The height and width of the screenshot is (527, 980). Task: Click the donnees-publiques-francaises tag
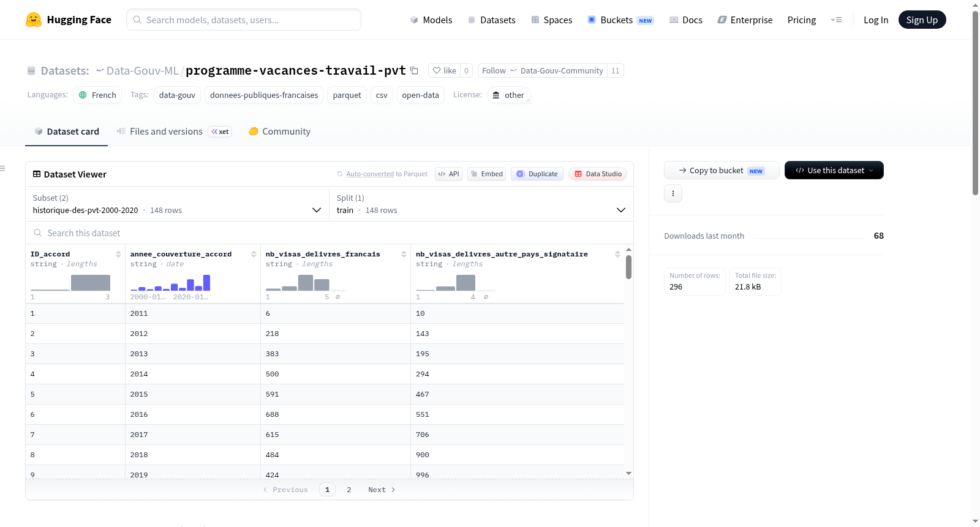click(x=264, y=95)
